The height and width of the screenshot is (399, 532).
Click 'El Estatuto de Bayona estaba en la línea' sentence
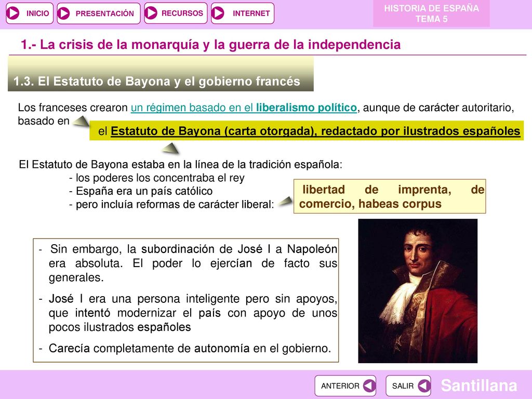coord(180,165)
